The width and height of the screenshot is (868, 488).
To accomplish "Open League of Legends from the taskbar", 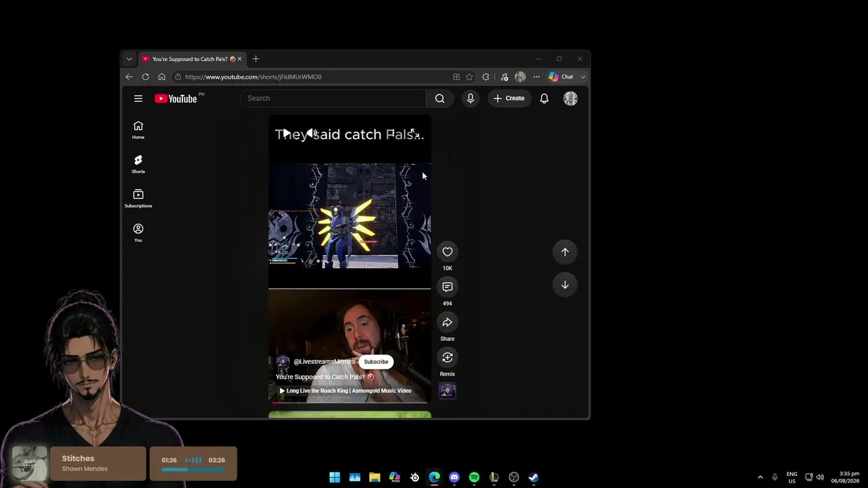I will click(494, 477).
